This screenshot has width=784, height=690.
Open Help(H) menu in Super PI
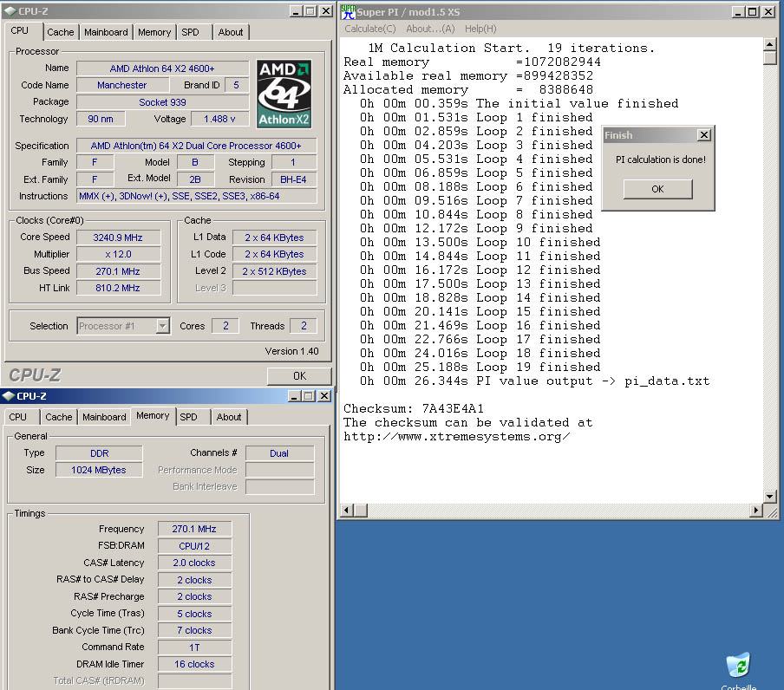(x=480, y=29)
